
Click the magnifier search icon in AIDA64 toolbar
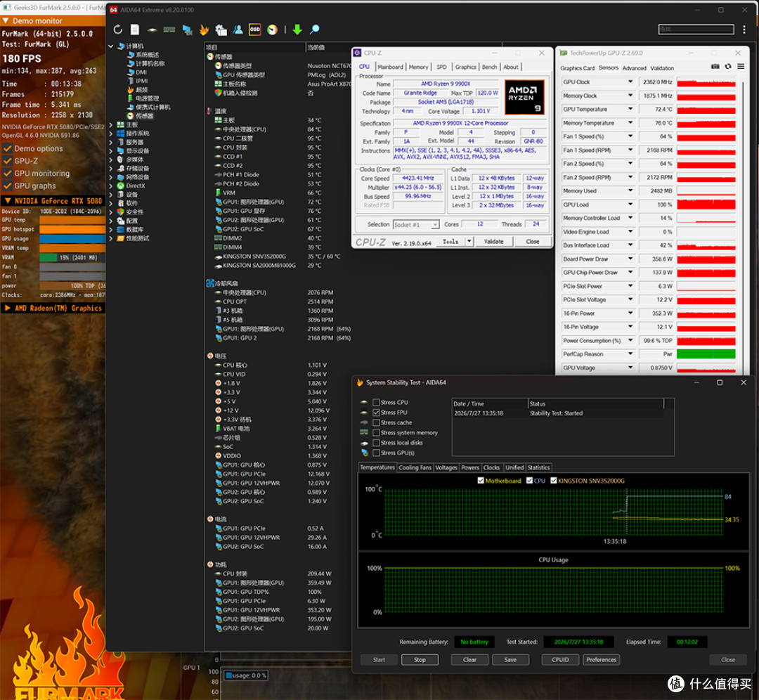[x=315, y=30]
